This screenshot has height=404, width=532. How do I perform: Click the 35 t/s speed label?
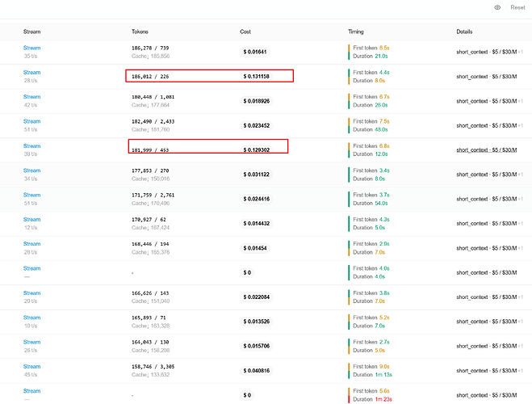(31, 56)
